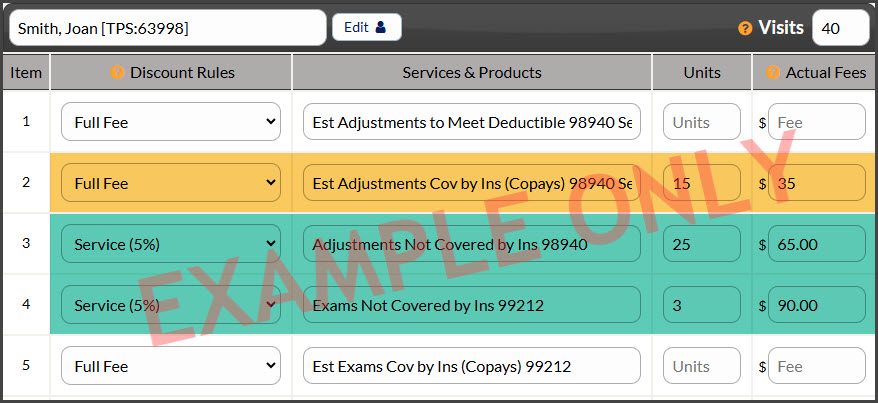Click the Item column header

(x=26, y=72)
